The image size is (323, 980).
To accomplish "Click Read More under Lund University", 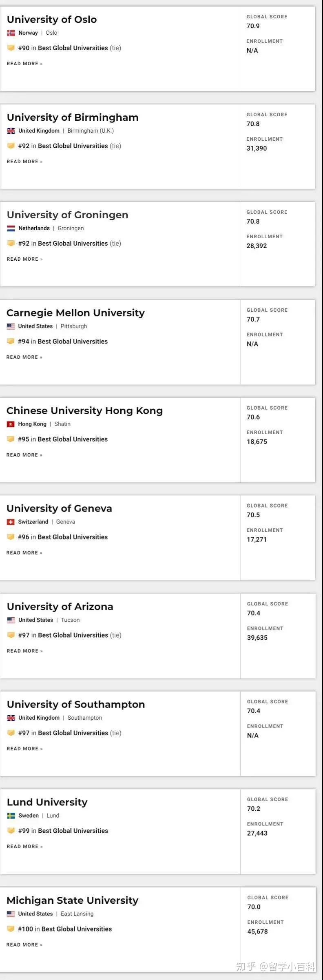I will click(24, 847).
